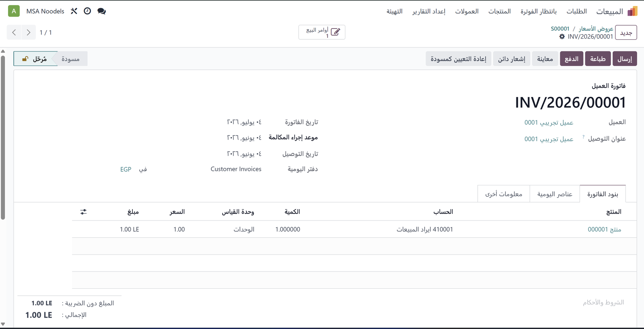Switch to عناصر اليومية journal items tab

click(555, 194)
